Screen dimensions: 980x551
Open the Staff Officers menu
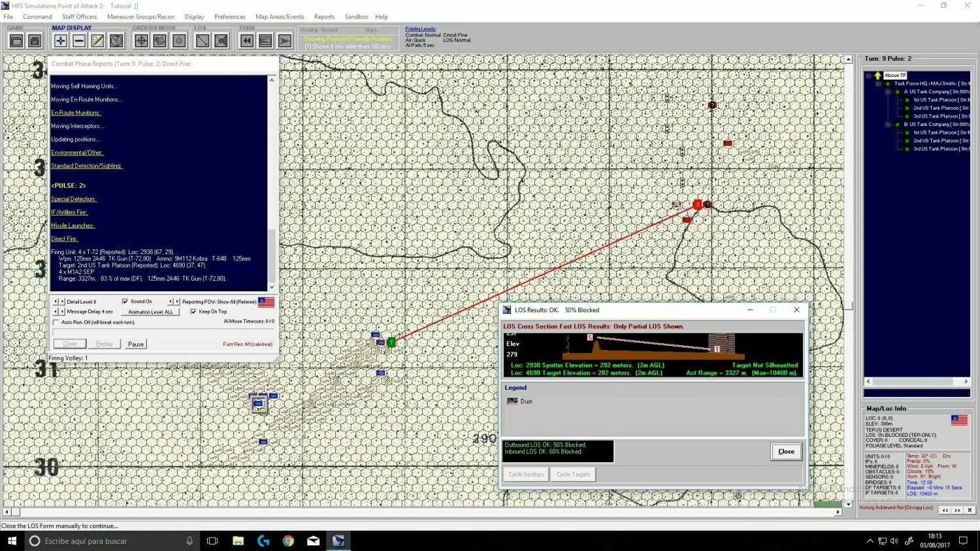pos(79,17)
